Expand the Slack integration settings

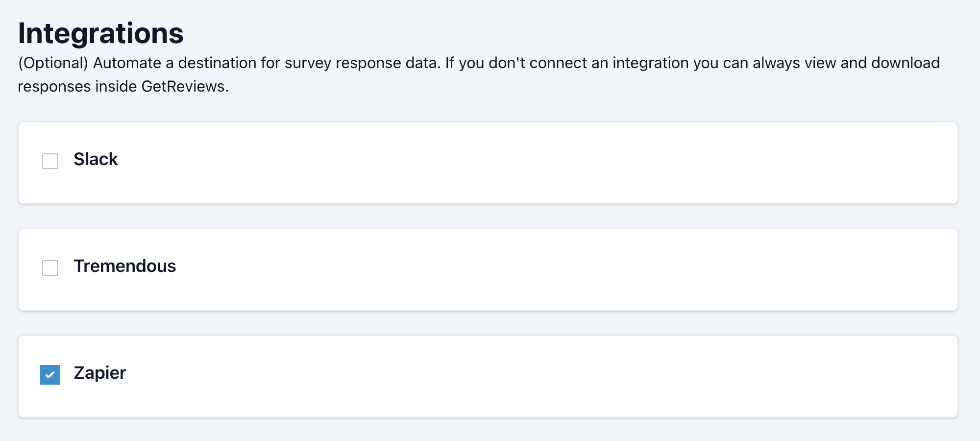point(488,163)
